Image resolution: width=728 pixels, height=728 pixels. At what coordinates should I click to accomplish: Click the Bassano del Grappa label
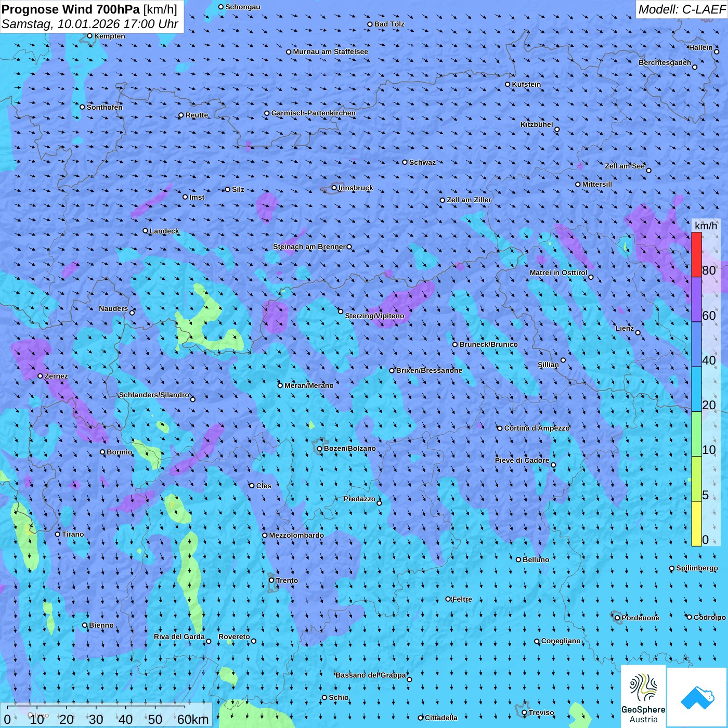[x=371, y=675]
